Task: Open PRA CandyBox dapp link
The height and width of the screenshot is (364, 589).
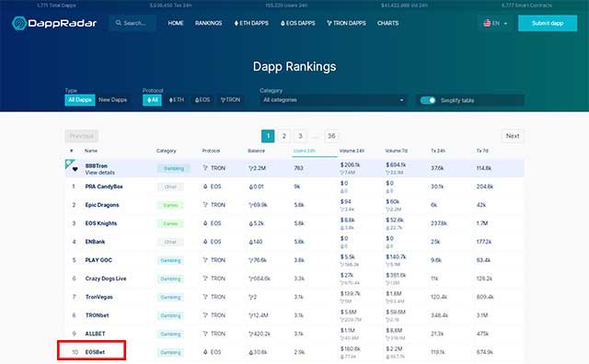Action: tap(104, 187)
